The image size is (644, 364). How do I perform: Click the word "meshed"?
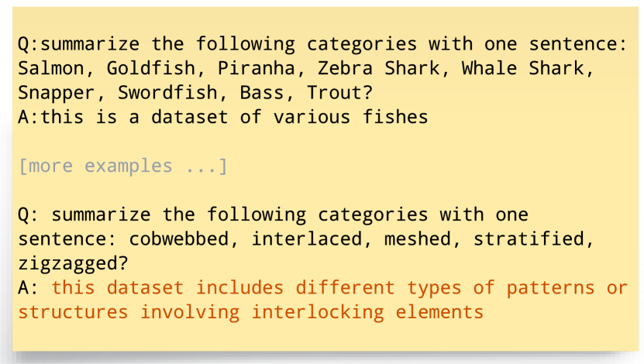pos(417,239)
